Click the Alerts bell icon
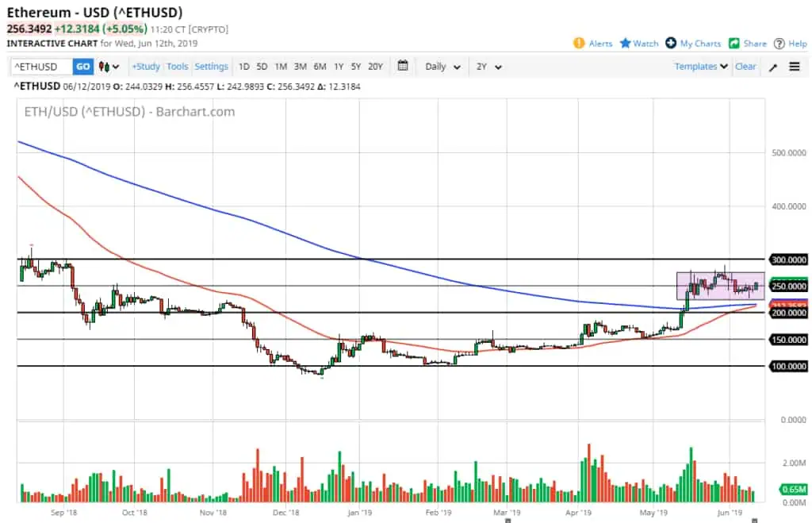The image size is (812, 523). pos(578,44)
